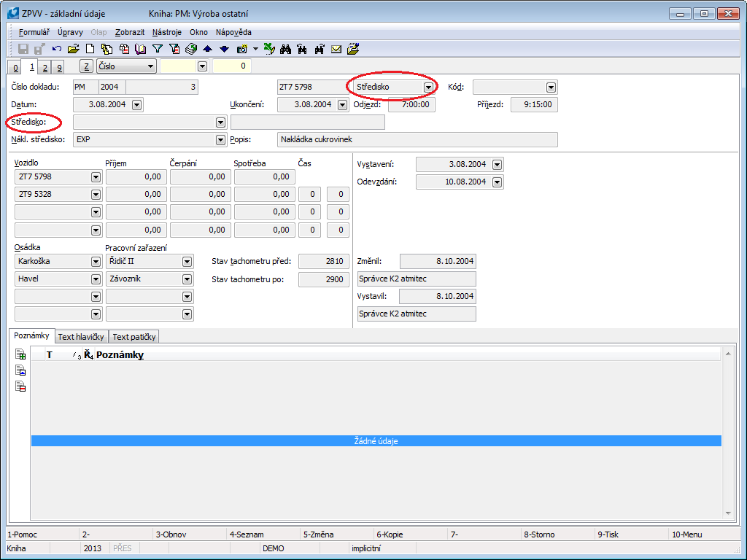Click the envelope mail toolbar icon
The height and width of the screenshot is (560, 747).
[336, 49]
